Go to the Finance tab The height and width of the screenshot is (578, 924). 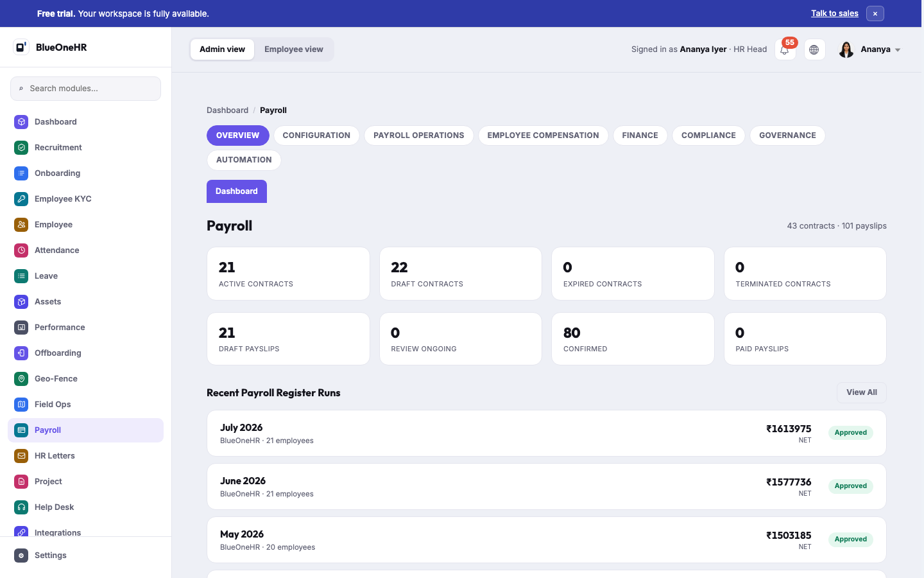[x=640, y=136]
